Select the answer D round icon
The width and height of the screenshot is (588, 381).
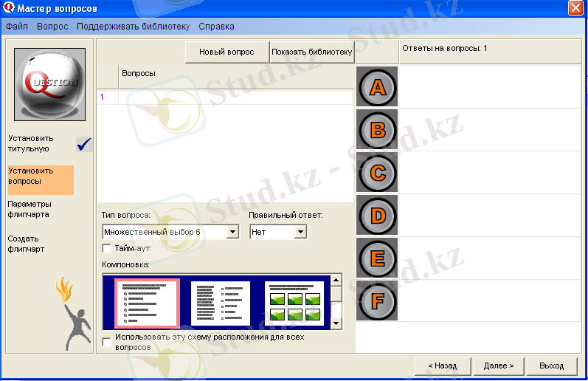pyautogui.click(x=377, y=216)
